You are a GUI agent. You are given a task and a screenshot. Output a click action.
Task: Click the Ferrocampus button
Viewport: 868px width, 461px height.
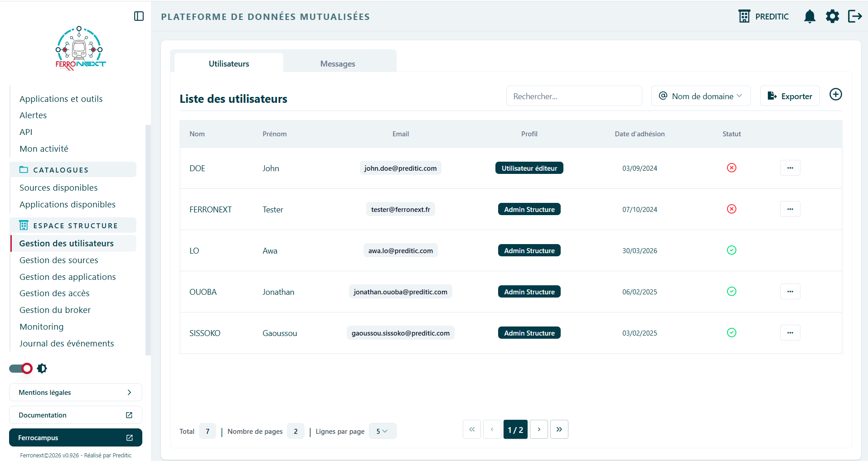pyautogui.click(x=76, y=438)
